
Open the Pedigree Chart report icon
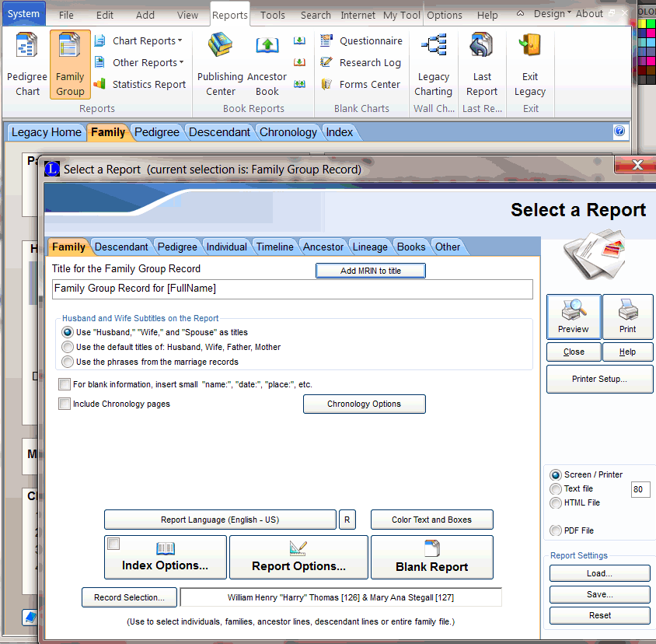(26, 45)
